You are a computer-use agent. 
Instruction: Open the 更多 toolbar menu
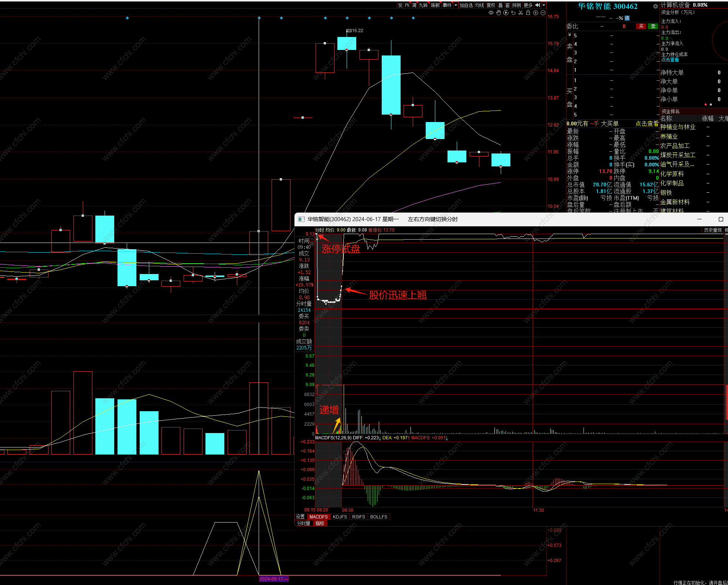click(528, 5)
